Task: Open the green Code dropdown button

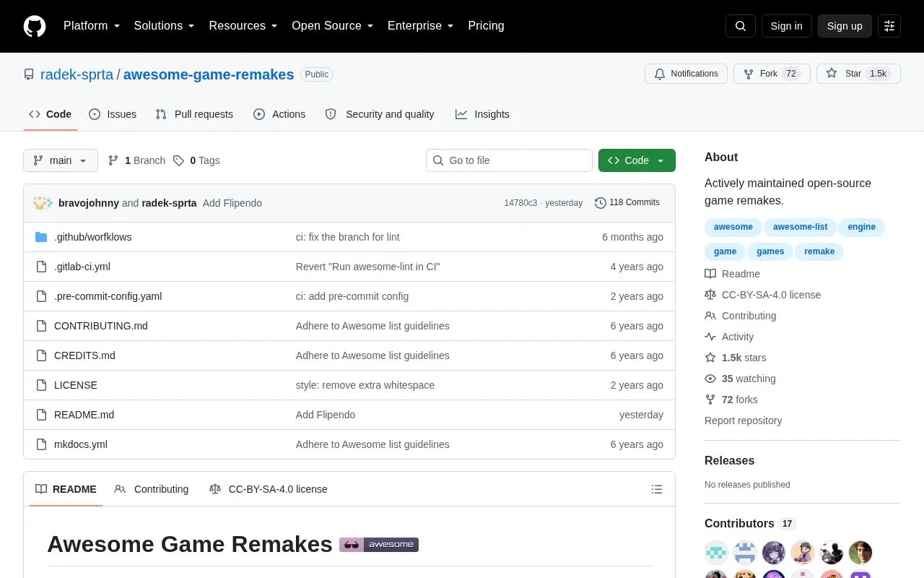Action: click(x=637, y=160)
